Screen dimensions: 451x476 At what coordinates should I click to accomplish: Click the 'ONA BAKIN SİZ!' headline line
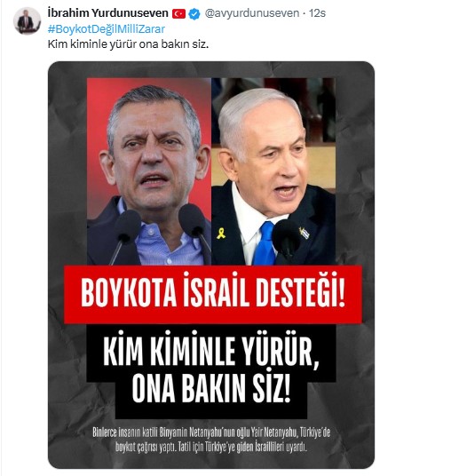point(211,388)
